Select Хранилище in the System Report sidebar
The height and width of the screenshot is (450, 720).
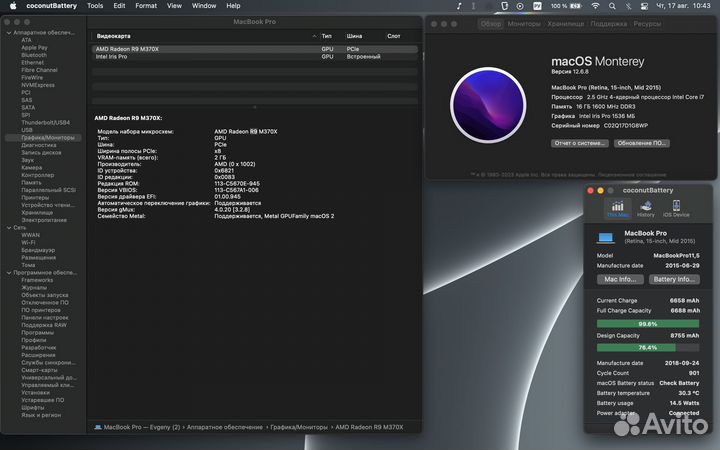37,213
